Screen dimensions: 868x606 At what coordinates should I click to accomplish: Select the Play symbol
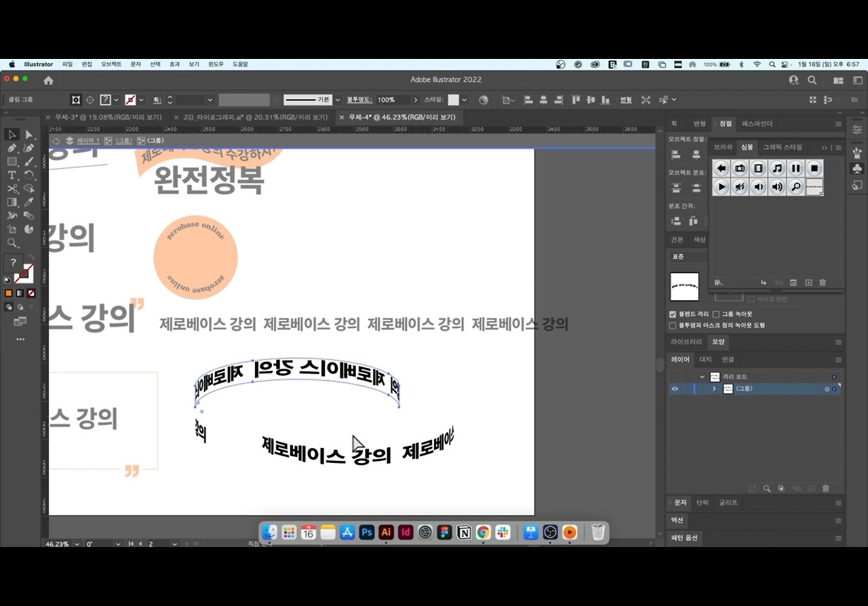(x=722, y=187)
